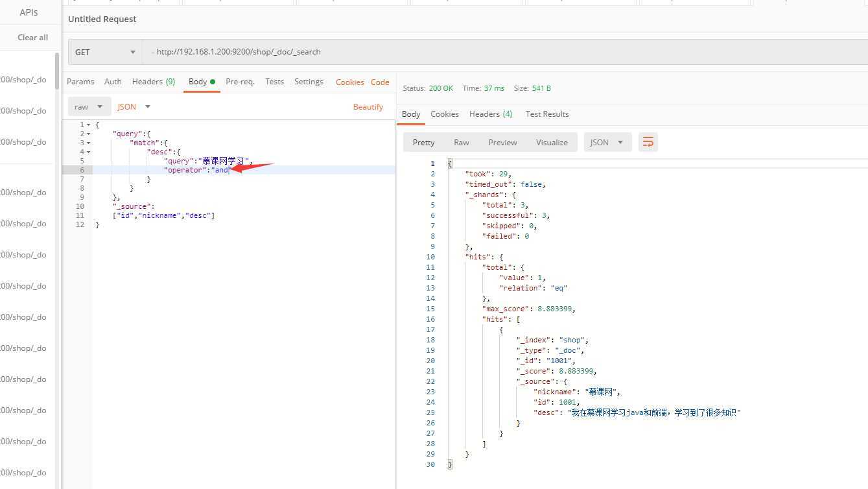Open the response Headers (4) tab
This screenshot has width=868, height=489.
[491, 114]
